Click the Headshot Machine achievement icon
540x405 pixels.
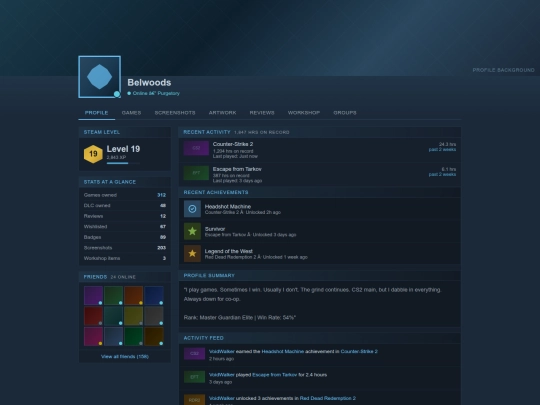[192, 209]
